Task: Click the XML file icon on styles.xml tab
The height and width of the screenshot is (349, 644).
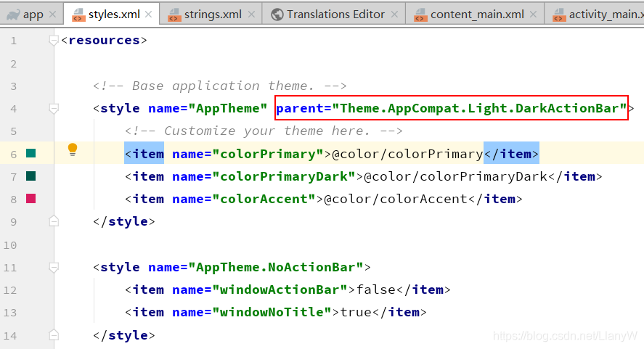Action: (x=78, y=15)
